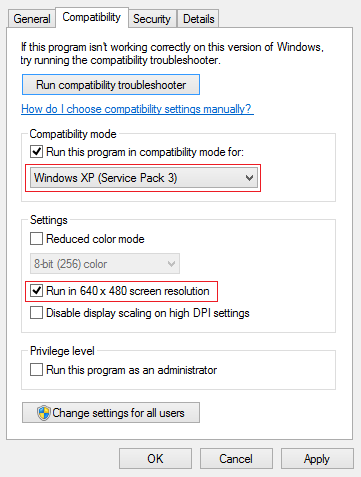Confirm with the OK button
The width and height of the screenshot is (361, 477).
click(x=155, y=459)
